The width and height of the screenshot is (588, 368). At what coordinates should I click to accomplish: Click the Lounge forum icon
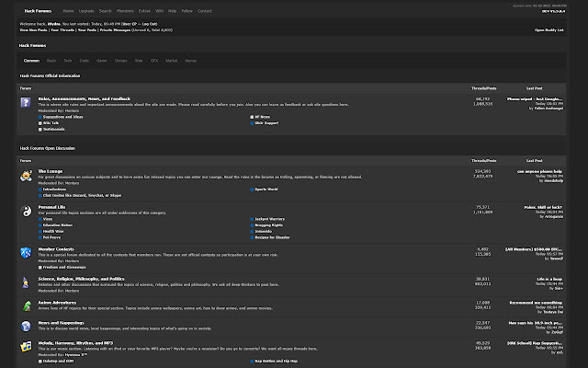25,175
